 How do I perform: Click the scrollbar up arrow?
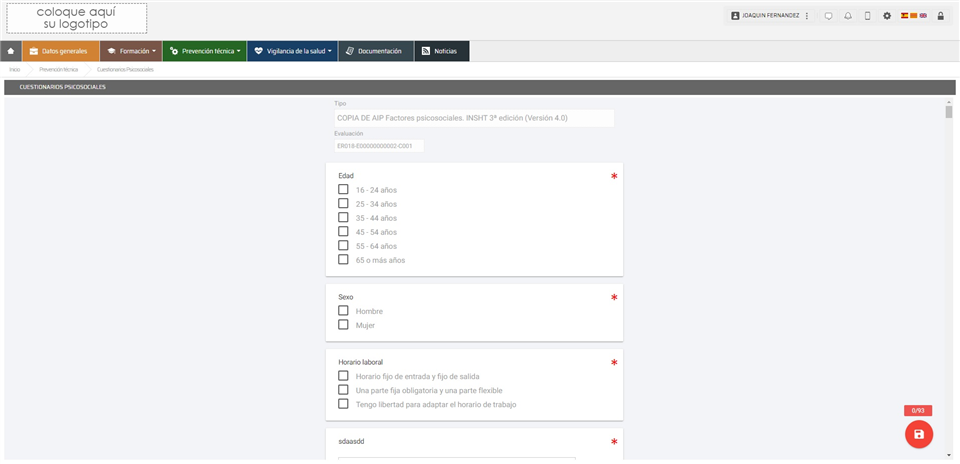[x=949, y=102]
